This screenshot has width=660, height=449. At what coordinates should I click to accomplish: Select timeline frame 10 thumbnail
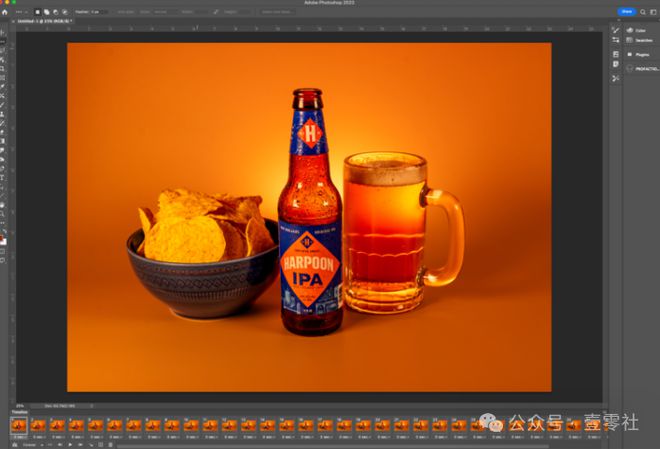tap(191, 425)
